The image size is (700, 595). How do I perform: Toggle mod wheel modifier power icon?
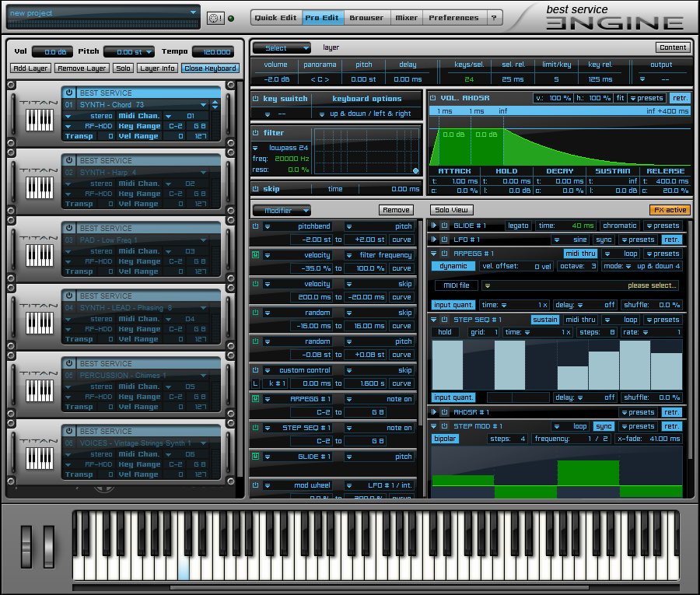click(x=256, y=485)
